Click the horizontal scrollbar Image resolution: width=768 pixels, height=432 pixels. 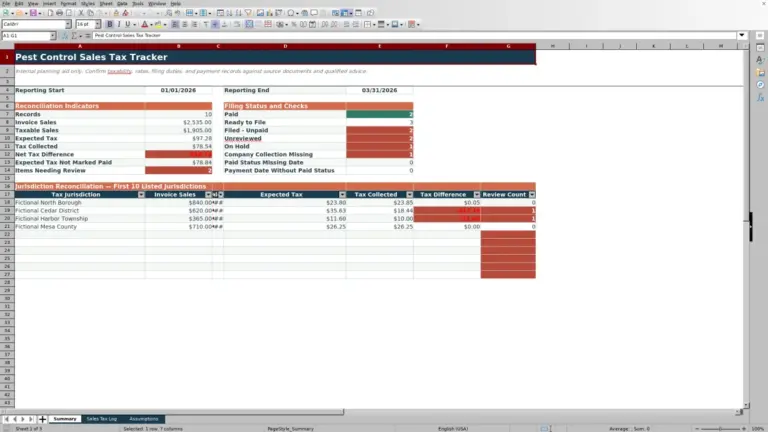[171, 412]
